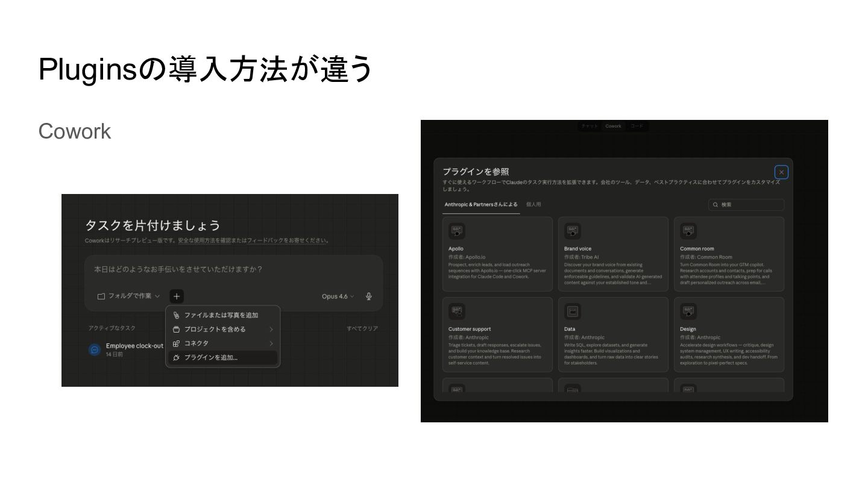The image size is (868, 488).
Task: Click the microphone icon next to Opus 4.6
Action: coord(369,296)
